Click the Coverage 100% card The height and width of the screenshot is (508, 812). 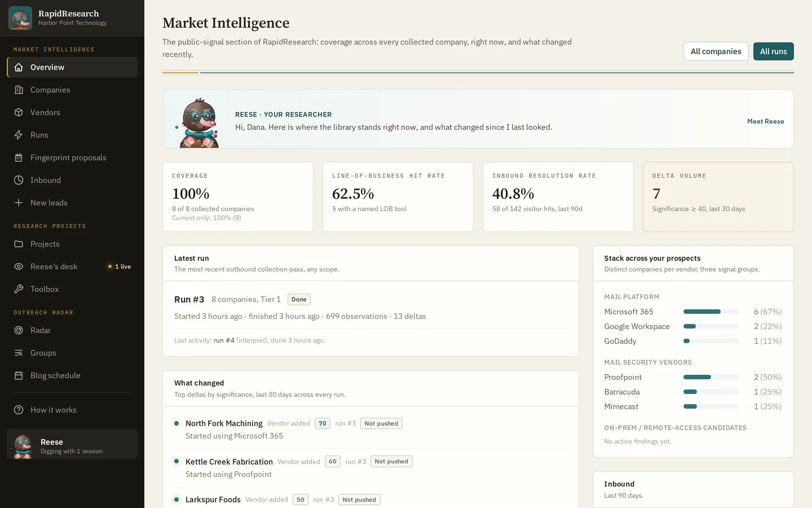[x=238, y=197]
